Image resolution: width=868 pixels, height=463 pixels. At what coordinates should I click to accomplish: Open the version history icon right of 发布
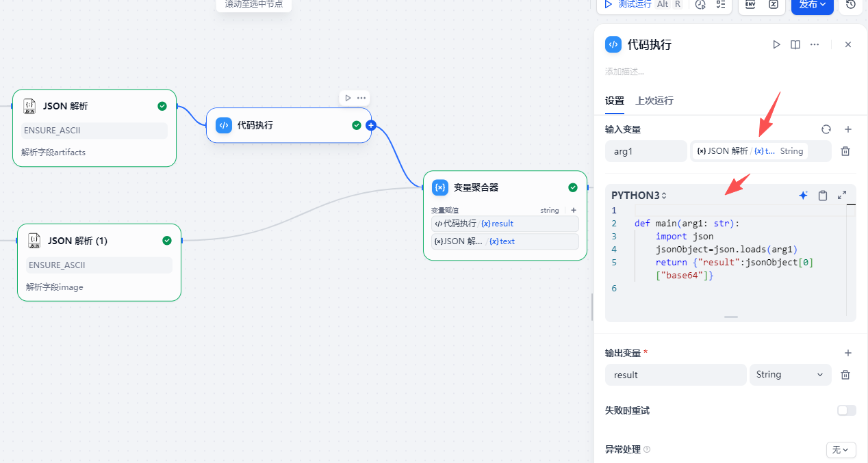[x=851, y=4]
